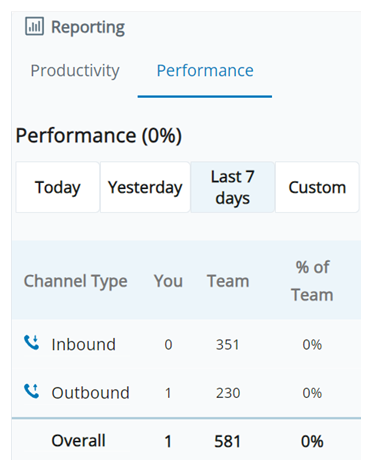Switch to the Productivity tab

75,71
